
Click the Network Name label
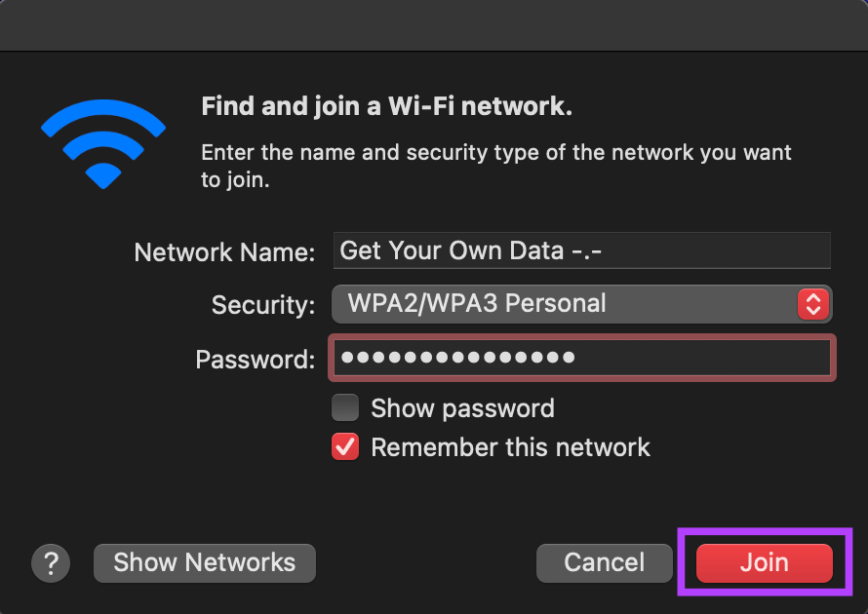(224, 251)
